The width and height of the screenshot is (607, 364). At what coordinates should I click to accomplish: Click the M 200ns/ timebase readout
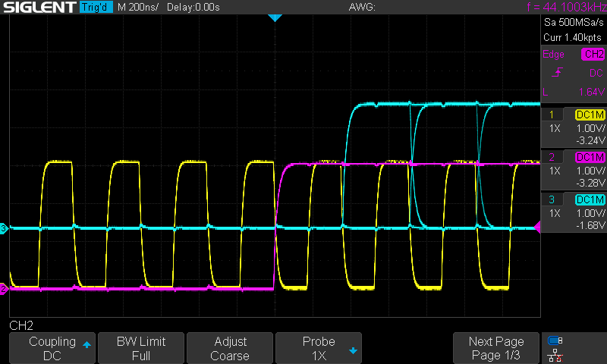click(138, 7)
